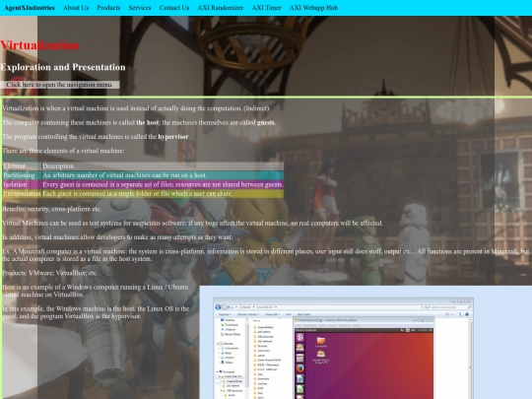The height and width of the screenshot is (399, 532).
Task: Click the paragraph 'Here is an example of a Windows computer'
Action: [96, 291]
